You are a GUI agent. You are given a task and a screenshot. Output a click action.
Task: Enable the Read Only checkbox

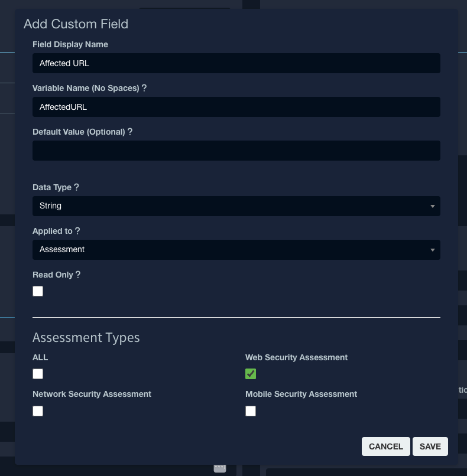pyautogui.click(x=38, y=291)
